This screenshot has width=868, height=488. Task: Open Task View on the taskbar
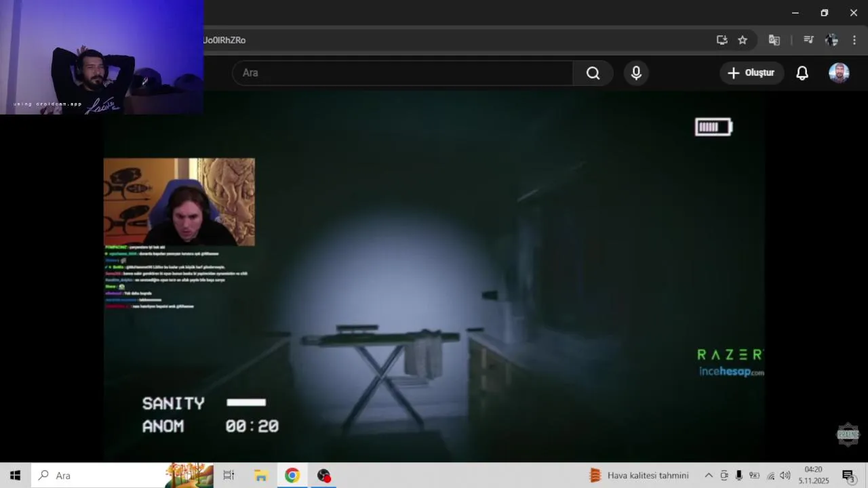click(x=229, y=475)
